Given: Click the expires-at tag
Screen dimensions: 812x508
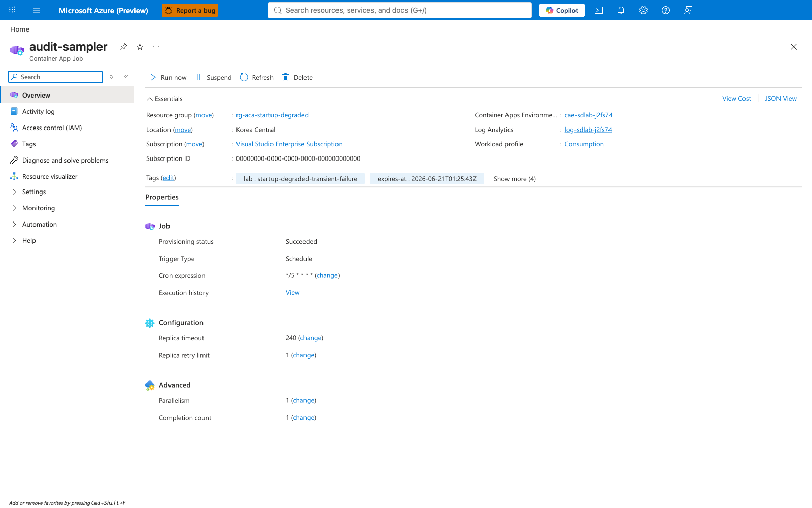Looking at the screenshot, I should [427, 179].
